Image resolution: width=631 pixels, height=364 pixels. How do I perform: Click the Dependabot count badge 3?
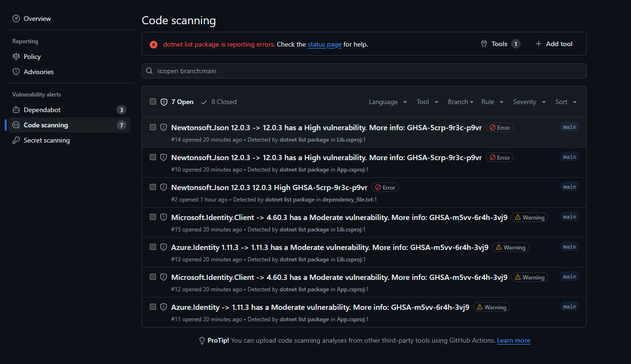click(122, 110)
